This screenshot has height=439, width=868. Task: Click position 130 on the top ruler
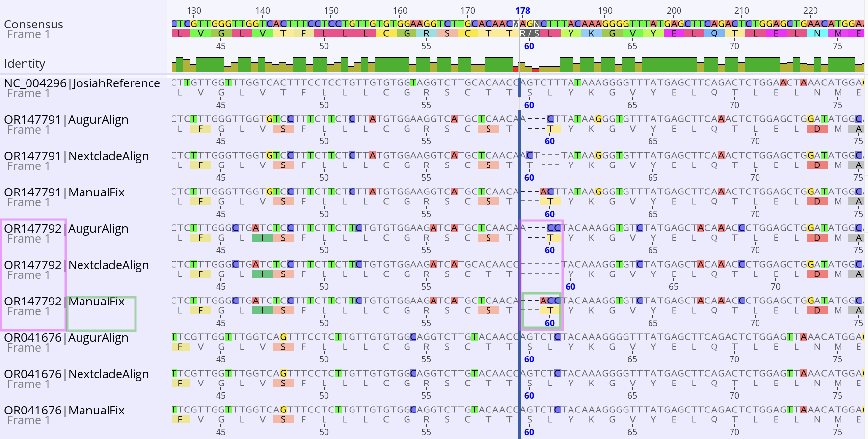tap(194, 11)
